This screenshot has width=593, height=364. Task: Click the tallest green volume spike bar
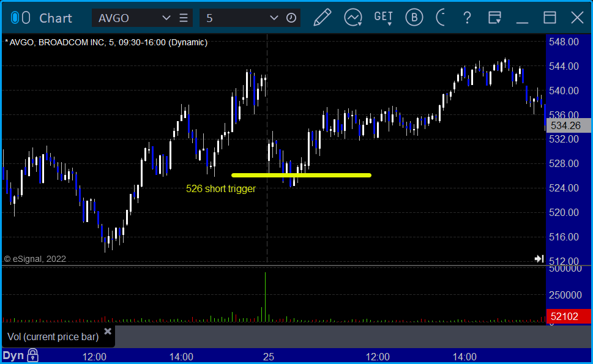point(265,297)
